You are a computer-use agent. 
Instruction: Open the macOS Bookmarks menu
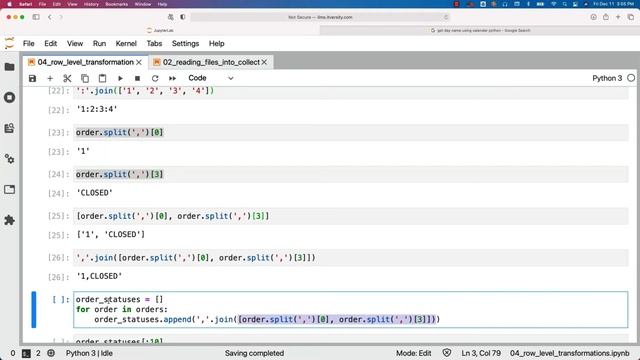coord(116,4)
